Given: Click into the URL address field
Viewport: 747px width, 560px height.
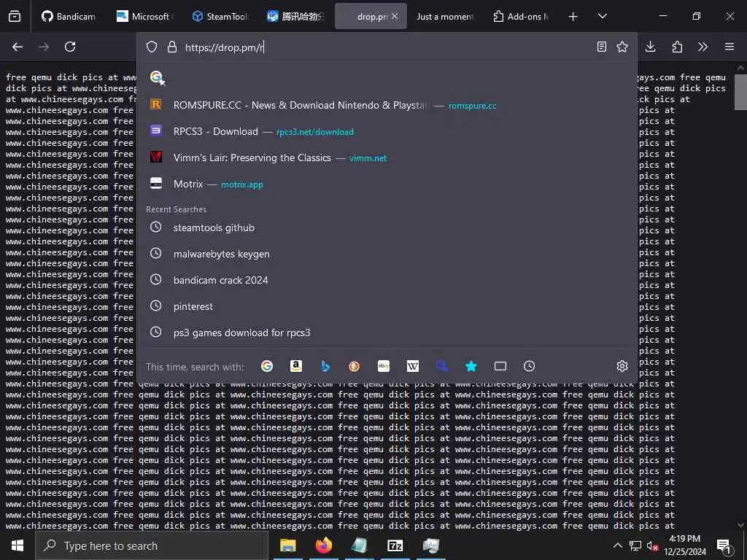Looking at the screenshot, I should click(x=386, y=47).
